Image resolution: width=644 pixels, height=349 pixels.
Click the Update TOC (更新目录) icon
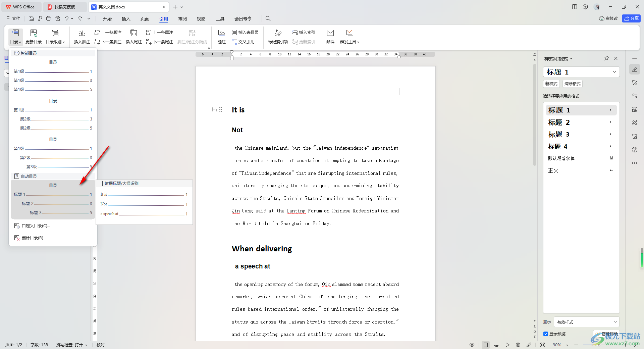coord(34,37)
